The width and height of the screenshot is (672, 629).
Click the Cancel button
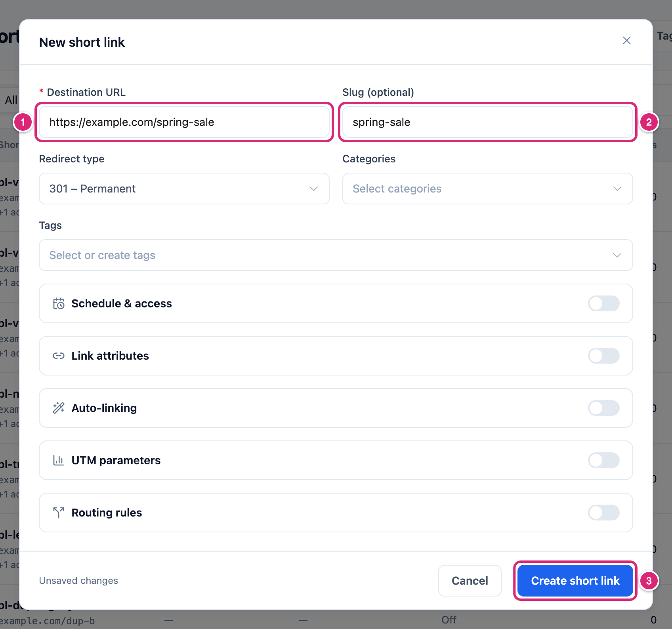pos(470,581)
